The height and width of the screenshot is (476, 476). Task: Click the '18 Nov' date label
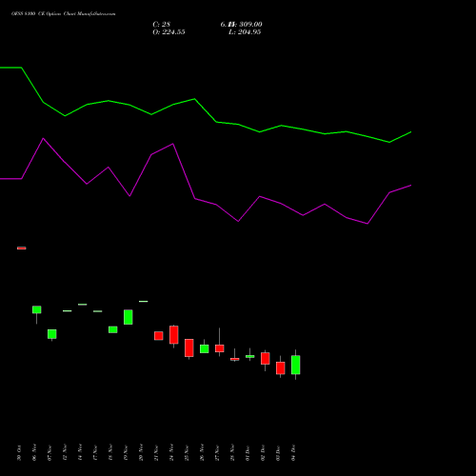(x=110, y=452)
